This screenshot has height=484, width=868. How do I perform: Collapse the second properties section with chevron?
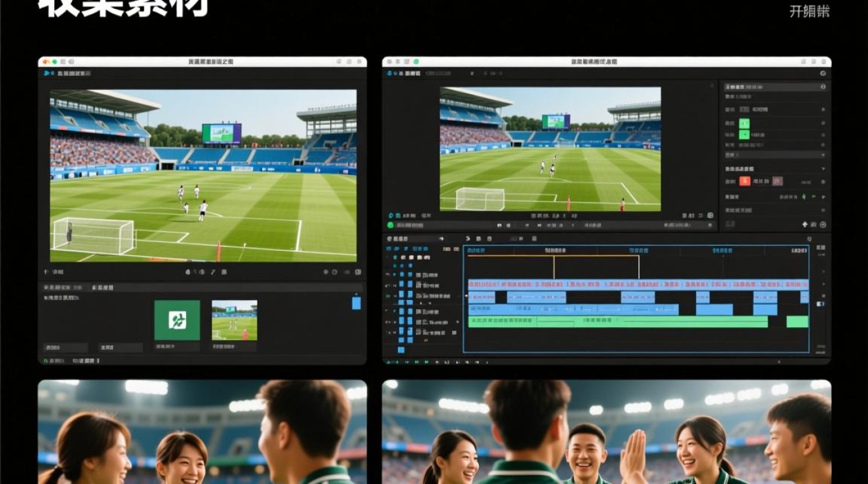point(822,168)
